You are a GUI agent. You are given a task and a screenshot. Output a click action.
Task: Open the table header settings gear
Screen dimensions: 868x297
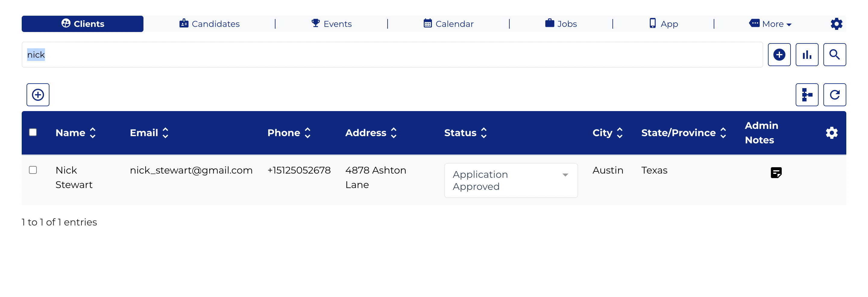click(x=832, y=133)
